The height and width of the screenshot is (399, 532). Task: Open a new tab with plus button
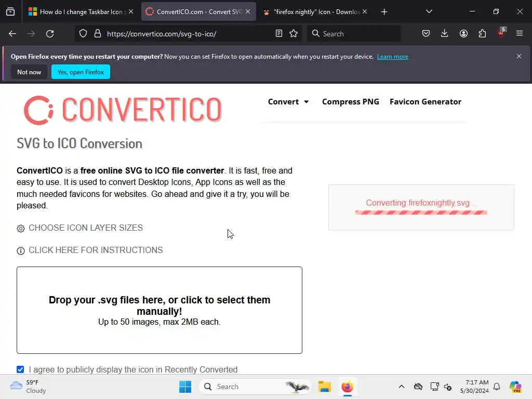pos(384,12)
